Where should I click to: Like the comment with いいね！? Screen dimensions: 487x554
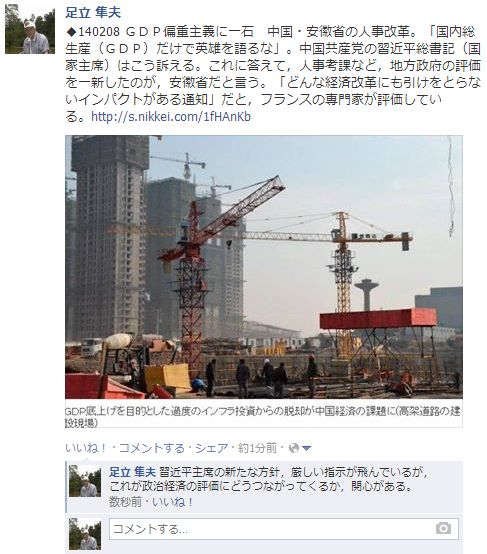pyautogui.click(x=172, y=502)
